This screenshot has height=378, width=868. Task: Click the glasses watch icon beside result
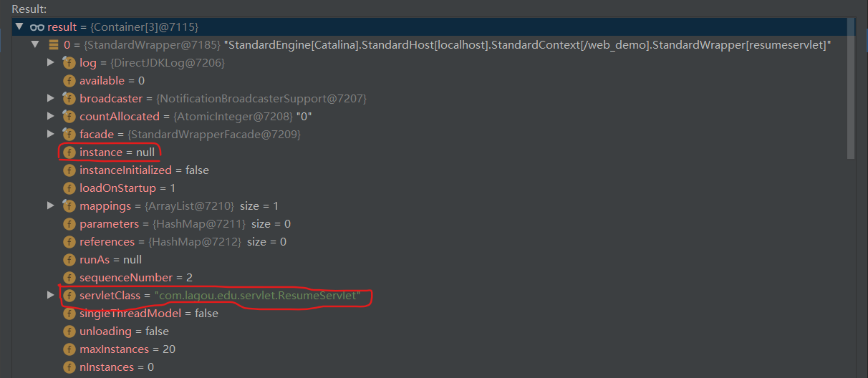pyautogui.click(x=37, y=27)
